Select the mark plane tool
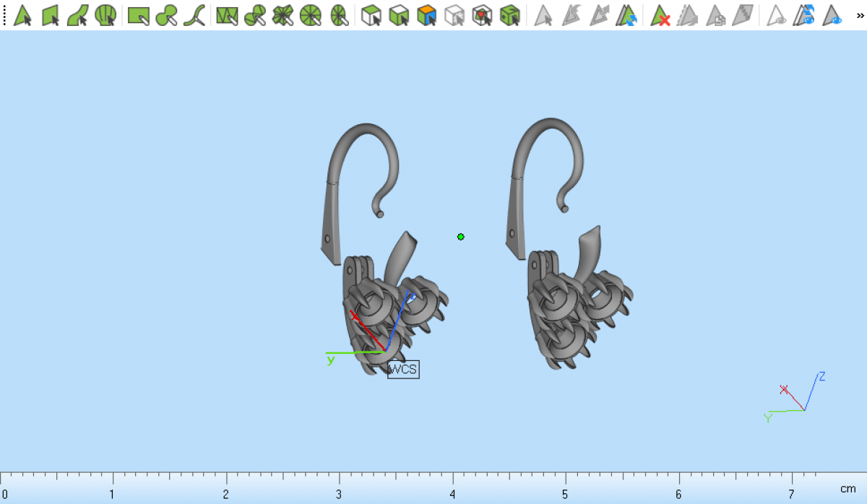 [x=51, y=15]
